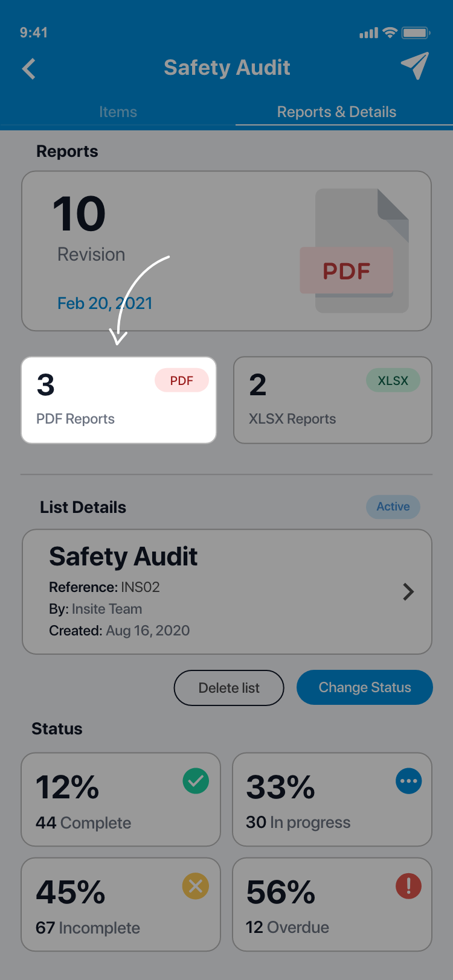Tap the back arrow icon
Screen dimensions: 453x980
point(29,69)
